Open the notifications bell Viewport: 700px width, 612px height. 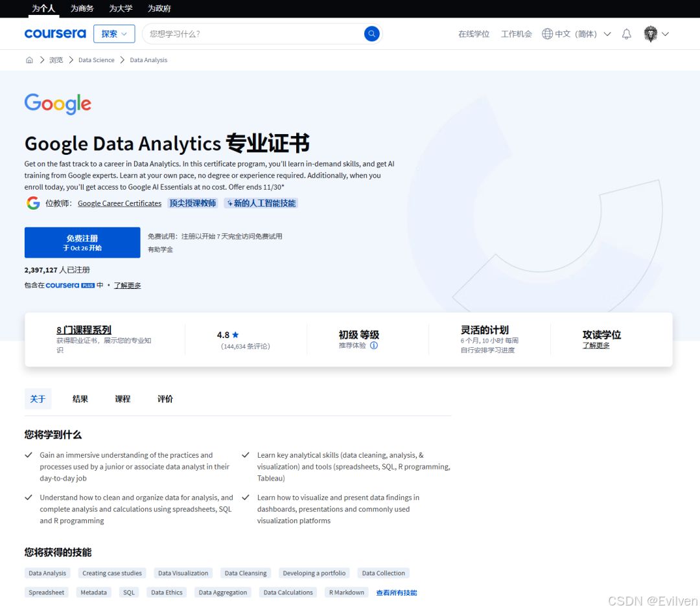(x=626, y=34)
